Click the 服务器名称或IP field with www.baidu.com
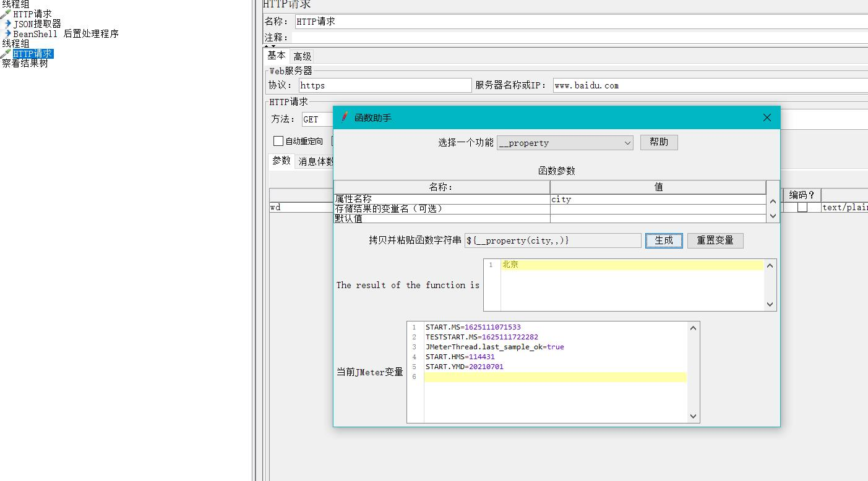This screenshot has height=481, width=868. tap(710, 85)
